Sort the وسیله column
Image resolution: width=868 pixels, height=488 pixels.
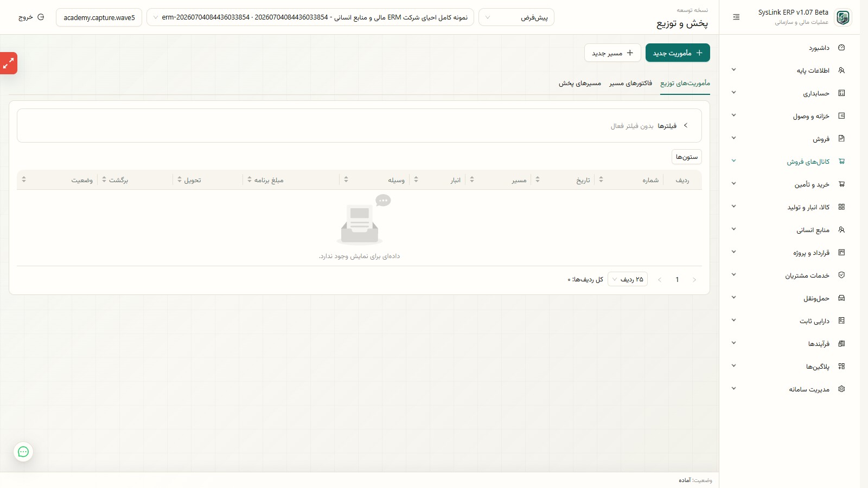click(346, 179)
